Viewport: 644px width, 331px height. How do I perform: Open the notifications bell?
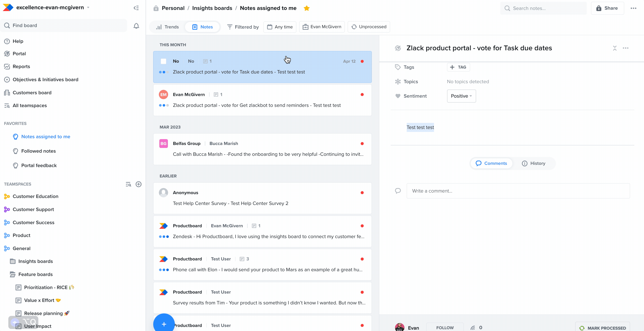pos(136,26)
